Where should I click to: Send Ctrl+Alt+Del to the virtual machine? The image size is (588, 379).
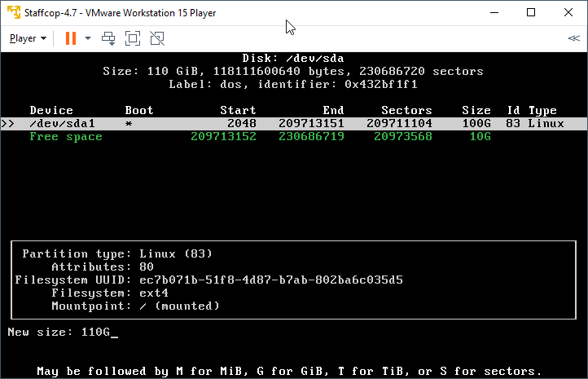(108, 38)
